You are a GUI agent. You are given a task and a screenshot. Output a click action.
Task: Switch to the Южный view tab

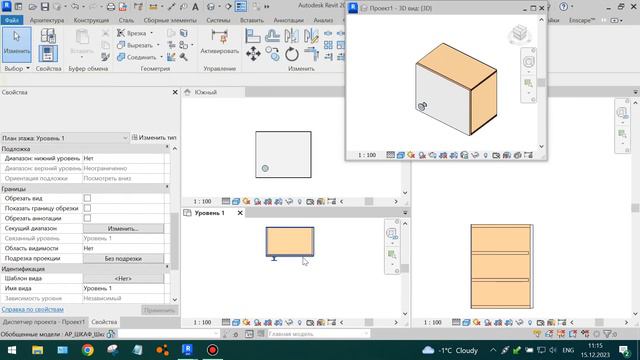click(x=205, y=92)
